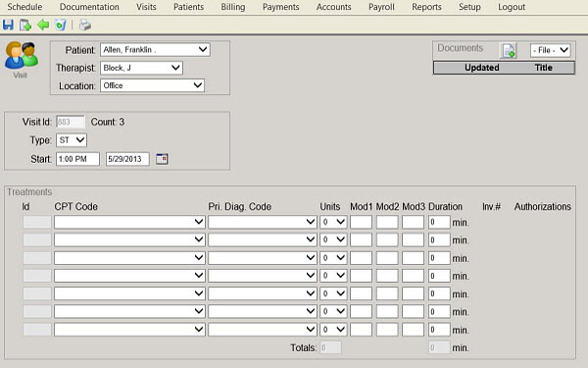Click the Updated column header in Documents
Viewport: 588px width, 368px height.
[x=482, y=68]
